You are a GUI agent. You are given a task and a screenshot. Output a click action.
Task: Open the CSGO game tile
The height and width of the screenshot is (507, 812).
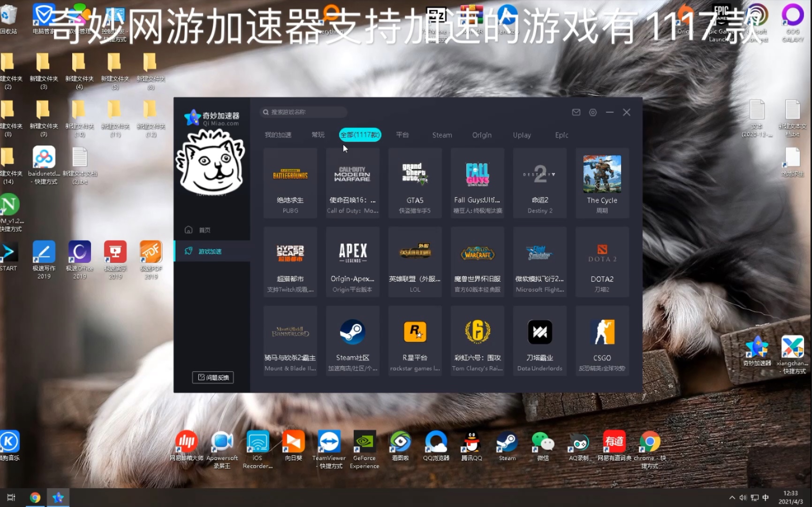coord(602,341)
